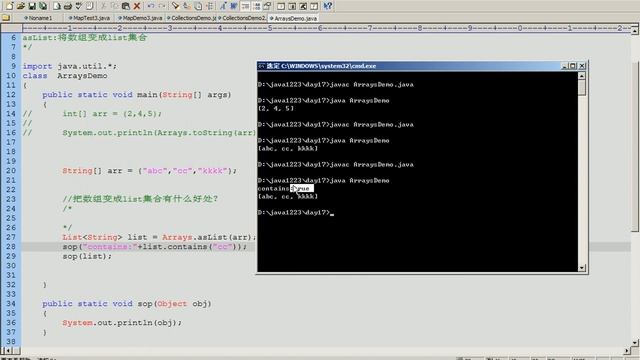Screen dimensions: 640x360
Task: Copy selection with the toolbar copy icon
Action: pyautogui.click(x=115, y=6)
